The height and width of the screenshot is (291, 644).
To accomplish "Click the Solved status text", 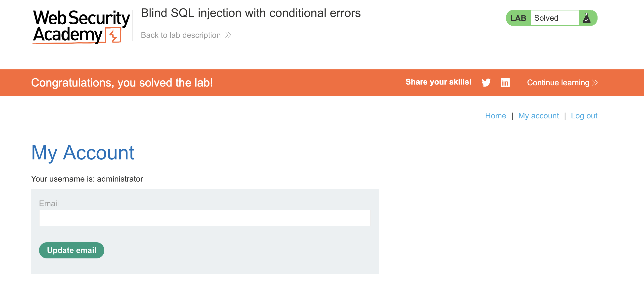I will coord(546,18).
